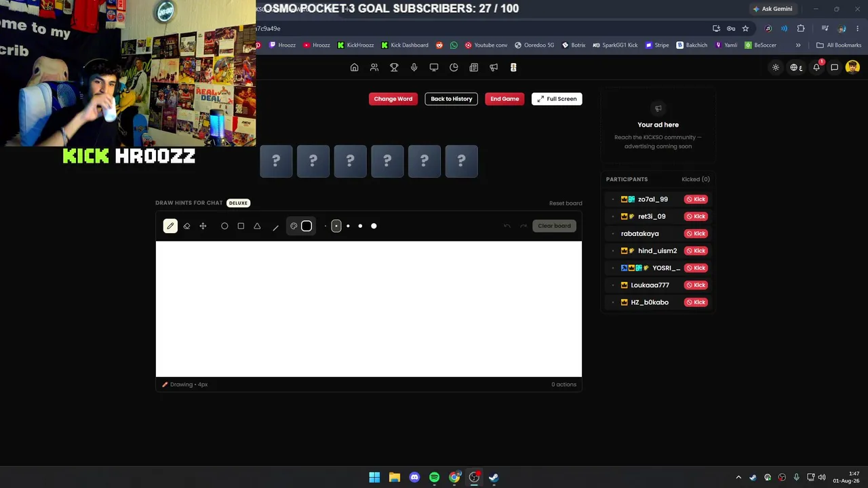Open the user profile avatar menu
Viewport: 868px width, 488px height.
(853, 67)
